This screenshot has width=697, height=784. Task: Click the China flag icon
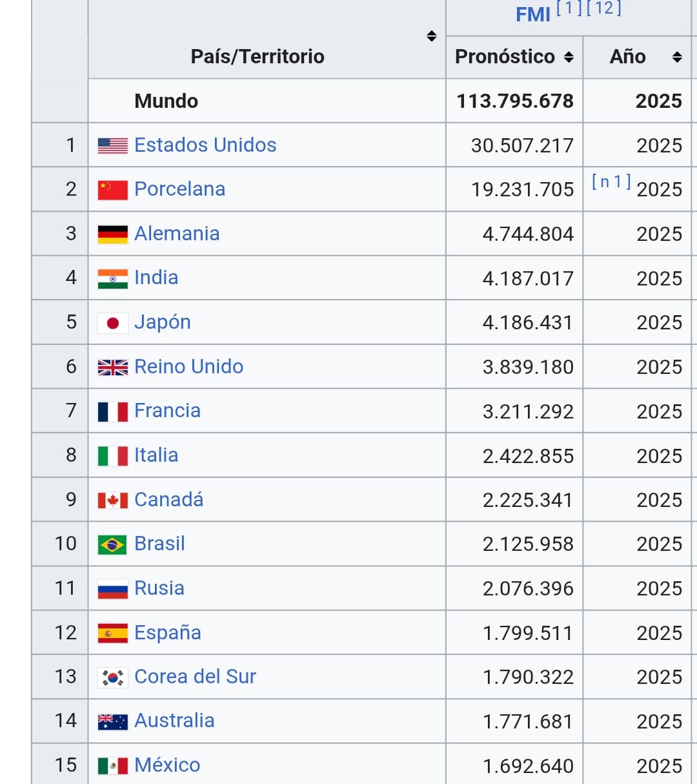tap(112, 189)
